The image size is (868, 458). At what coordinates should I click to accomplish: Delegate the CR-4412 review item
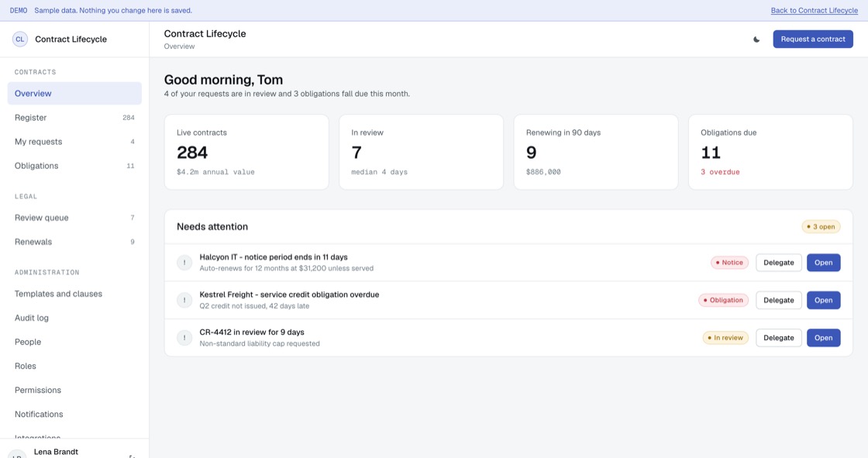(x=778, y=338)
